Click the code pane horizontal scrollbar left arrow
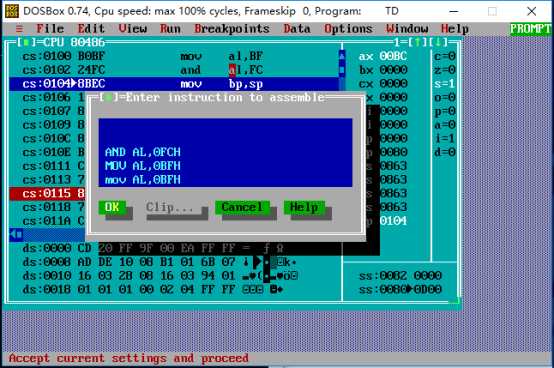 (x=13, y=234)
